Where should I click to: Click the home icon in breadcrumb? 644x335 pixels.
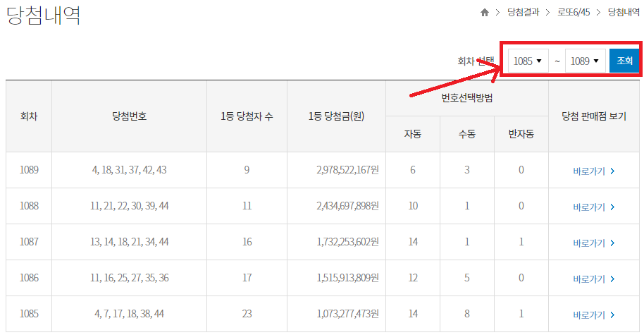tap(485, 12)
